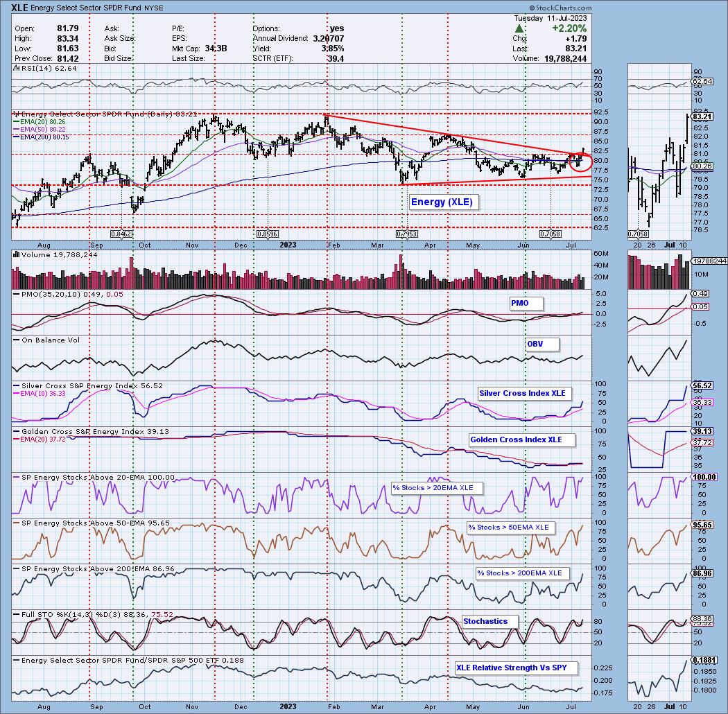This screenshot has width=728, height=714.
Task: Click the Stochastics annotation box
Action: pos(489,621)
